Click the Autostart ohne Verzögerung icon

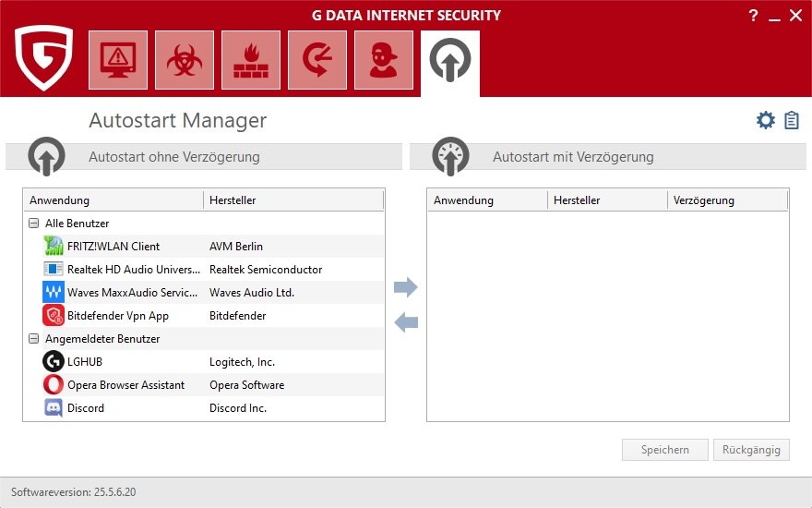click(47, 155)
